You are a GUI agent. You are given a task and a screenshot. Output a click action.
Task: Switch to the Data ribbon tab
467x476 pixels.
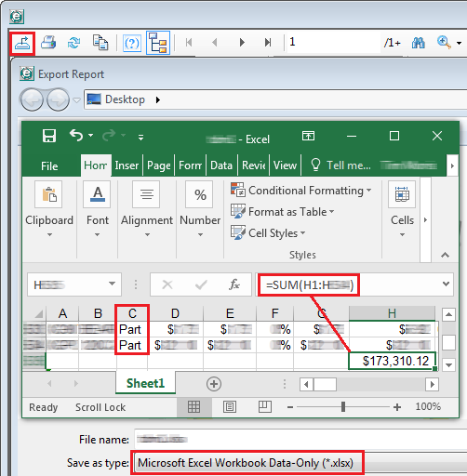(x=221, y=165)
